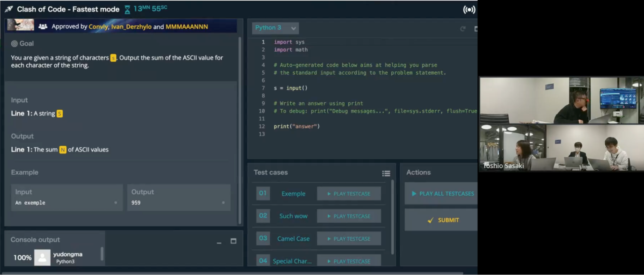
Task: Open contributor MMMAAANNN's profile link
Action: coord(187,27)
